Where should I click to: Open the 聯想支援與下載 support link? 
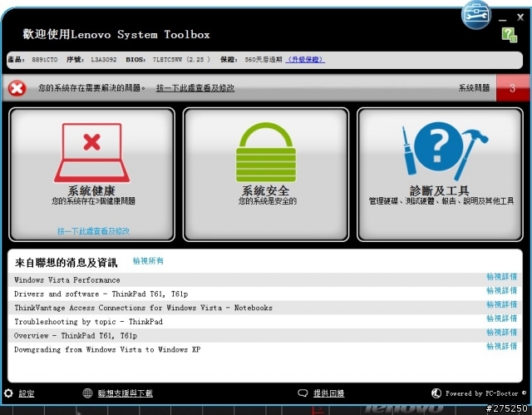[x=126, y=393]
